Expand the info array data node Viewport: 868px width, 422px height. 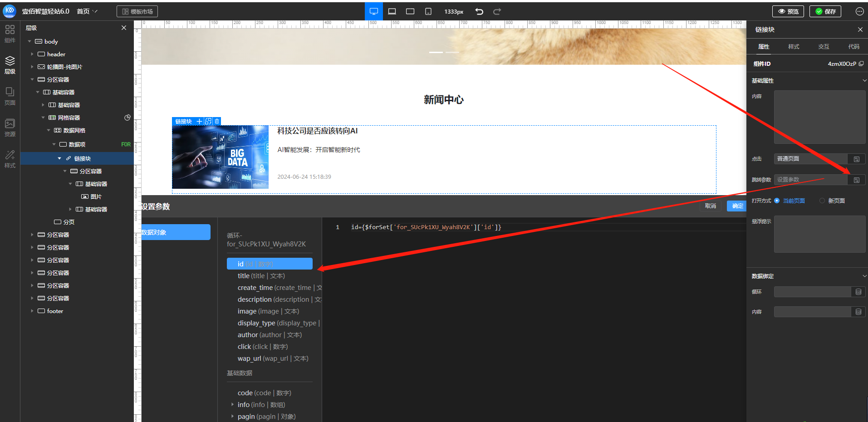click(x=232, y=404)
